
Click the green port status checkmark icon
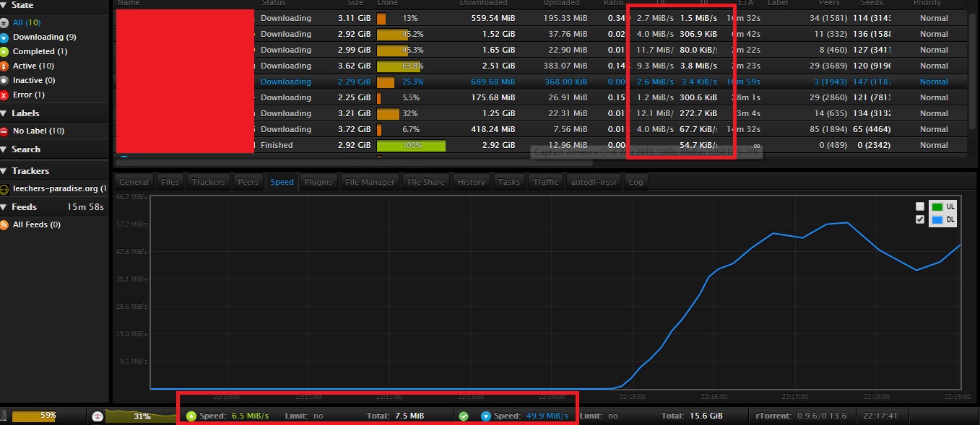[x=464, y=416]
